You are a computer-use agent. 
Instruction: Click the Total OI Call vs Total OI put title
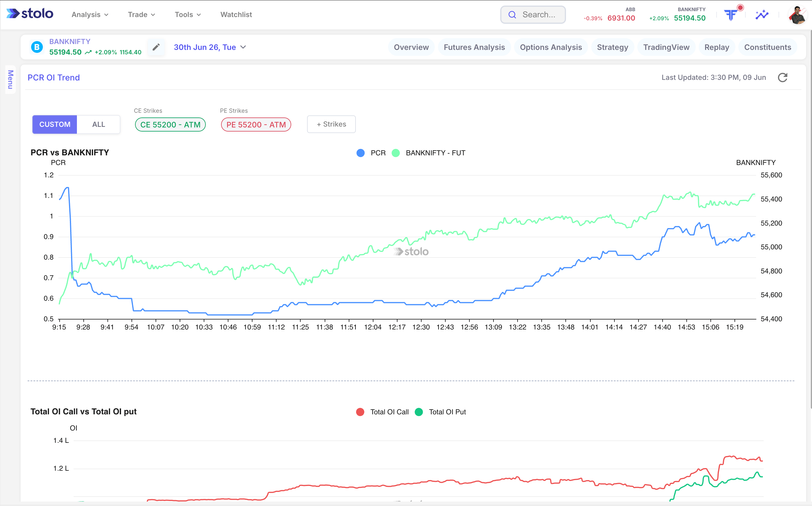point(84,412)
